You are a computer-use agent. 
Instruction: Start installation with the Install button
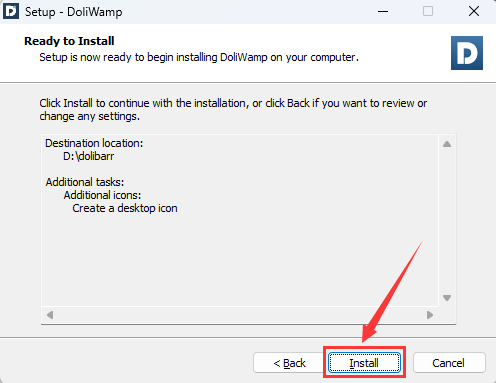pos(364,362)
